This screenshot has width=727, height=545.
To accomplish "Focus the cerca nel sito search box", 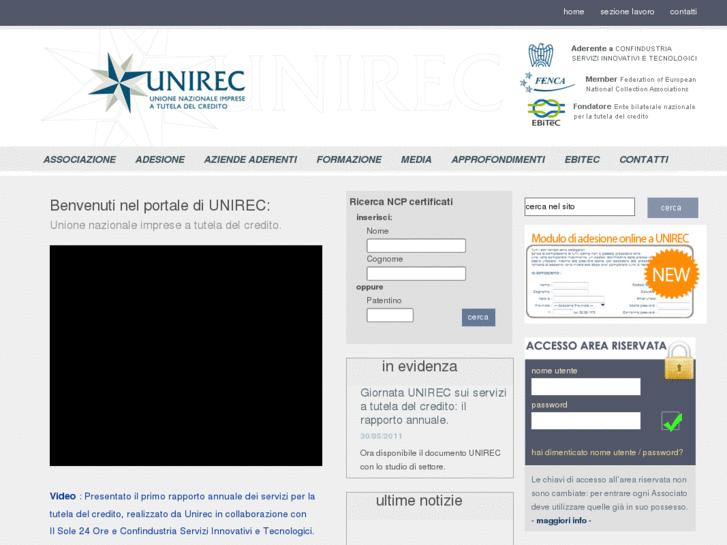I will point(580,207).
